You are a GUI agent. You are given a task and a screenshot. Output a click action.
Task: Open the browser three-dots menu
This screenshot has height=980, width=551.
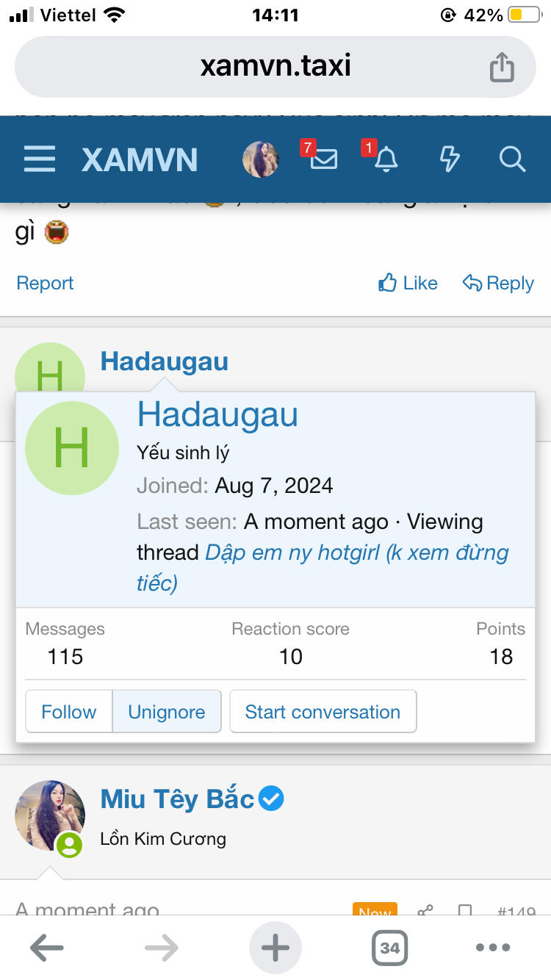click(x=492, y=948)
